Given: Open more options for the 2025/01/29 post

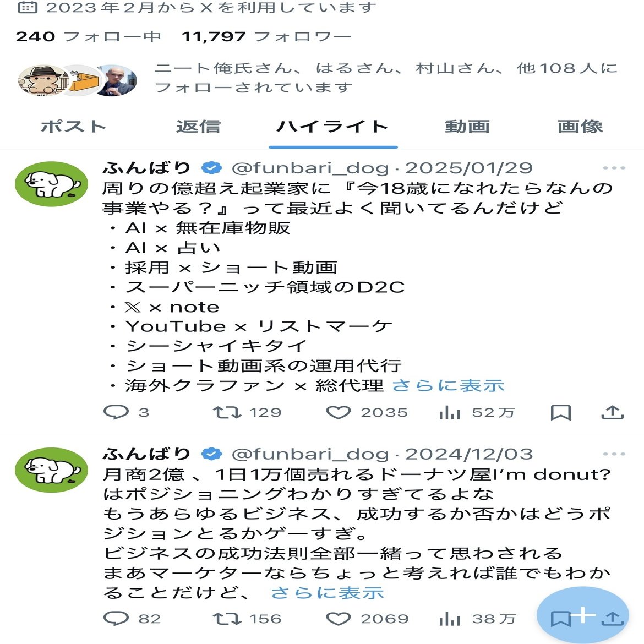Looking at the screenshot, I should (614, 167).
